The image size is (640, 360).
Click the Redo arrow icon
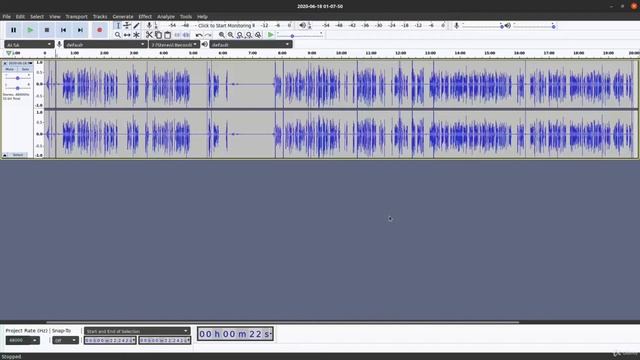click(x=208, y=35)
